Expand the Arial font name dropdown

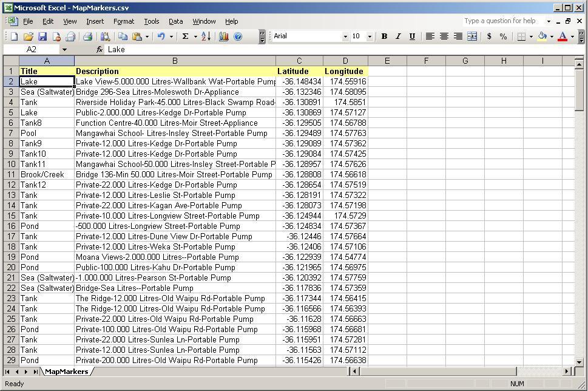point(345,36)
